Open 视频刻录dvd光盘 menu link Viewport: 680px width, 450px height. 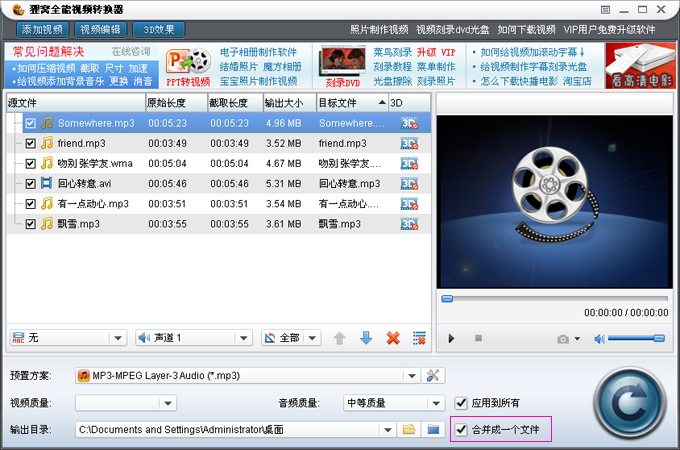452,29
